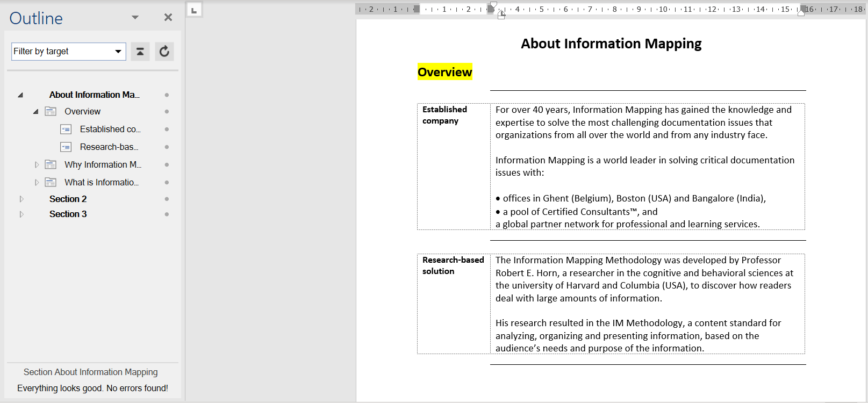Image resolution: width=868 pixels, height=403 pixels.
Task: Click 'Information Mapping is a world leader' sentence
Action: [645, 167]
